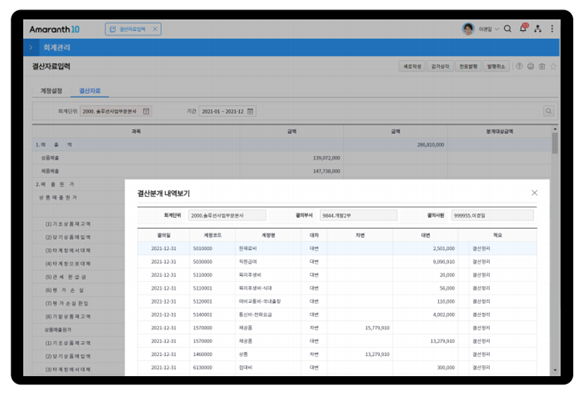
Task: Click the 회계단위 input field
Action: (x=116, y=111)
